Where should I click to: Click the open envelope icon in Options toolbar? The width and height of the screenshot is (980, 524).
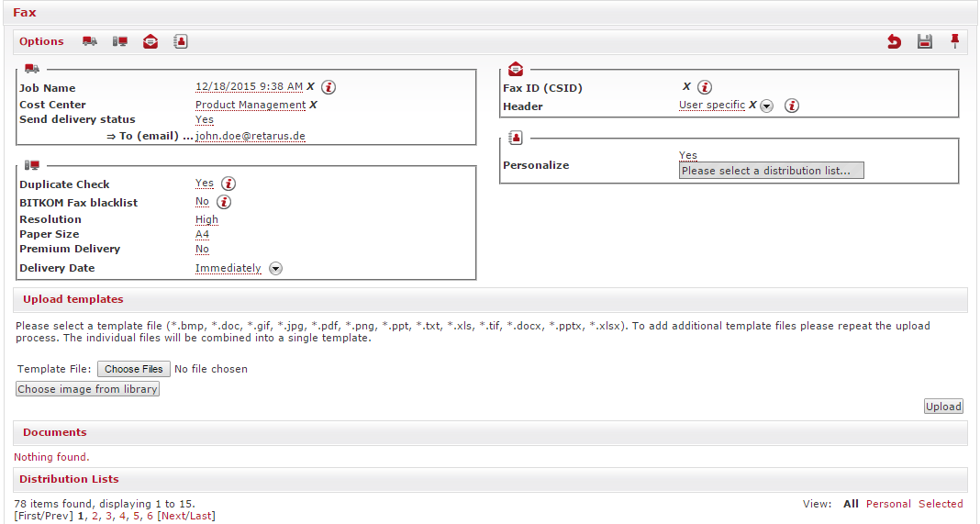tap(150, 41)
